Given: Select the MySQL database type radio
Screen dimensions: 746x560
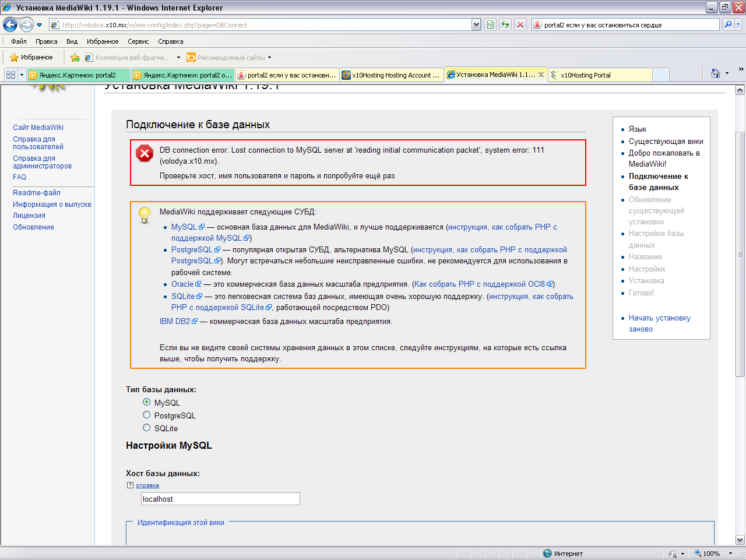Looking at the screenshot, I should coord(147,402).
